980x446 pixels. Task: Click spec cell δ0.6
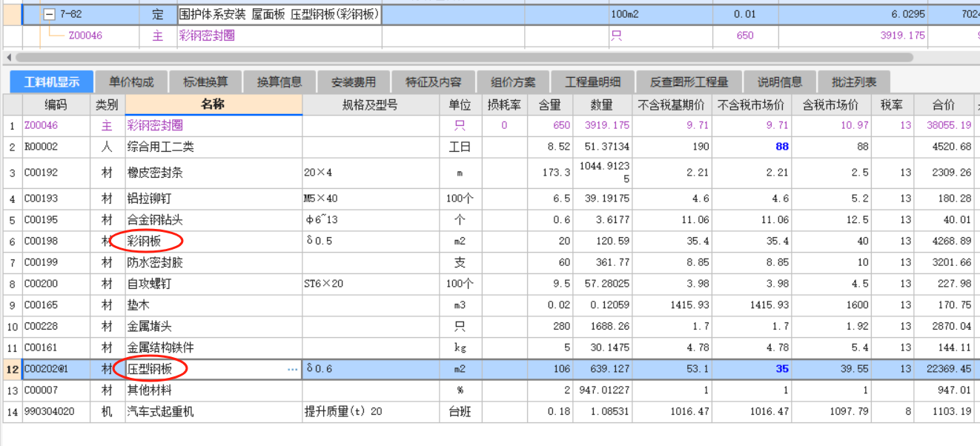tap(370, 369)
